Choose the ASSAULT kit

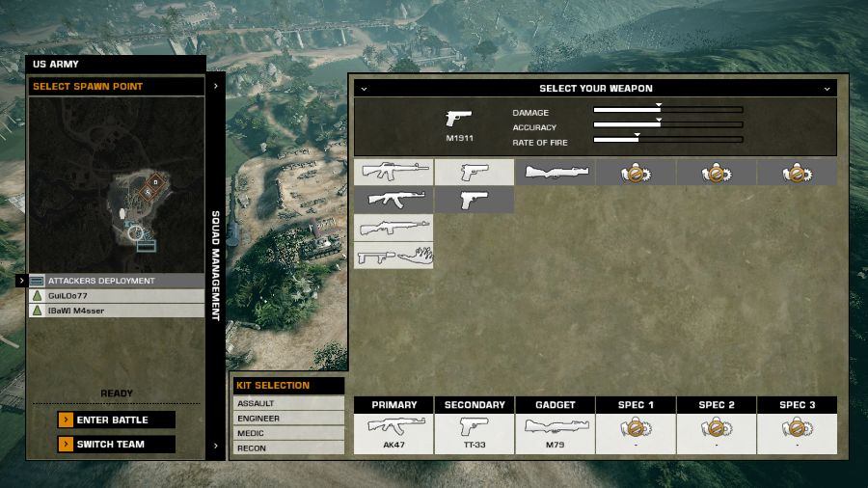pyautogui.click(x=288, y=403)
